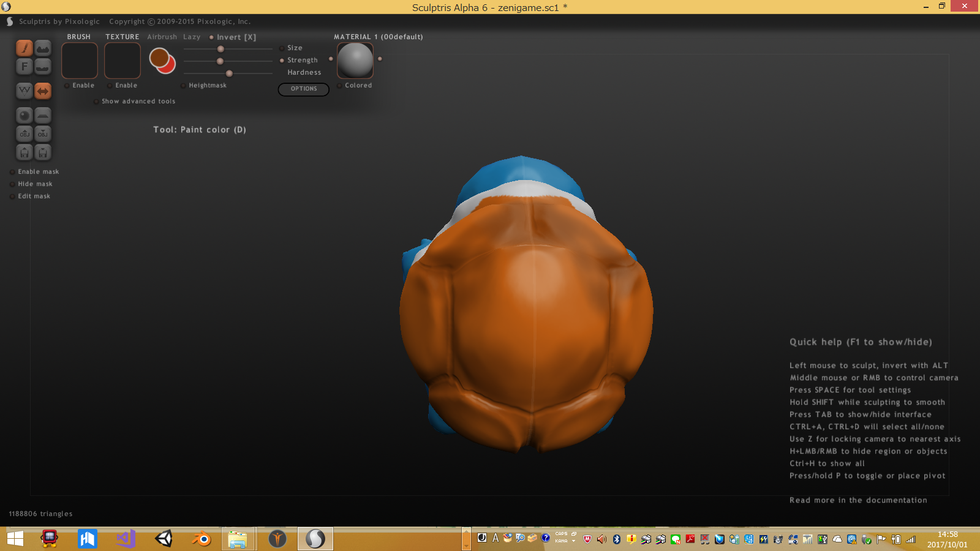The width and height of the screenshot is (980, 551).
Task: Open the OPTIONS button
Action: 304,89
